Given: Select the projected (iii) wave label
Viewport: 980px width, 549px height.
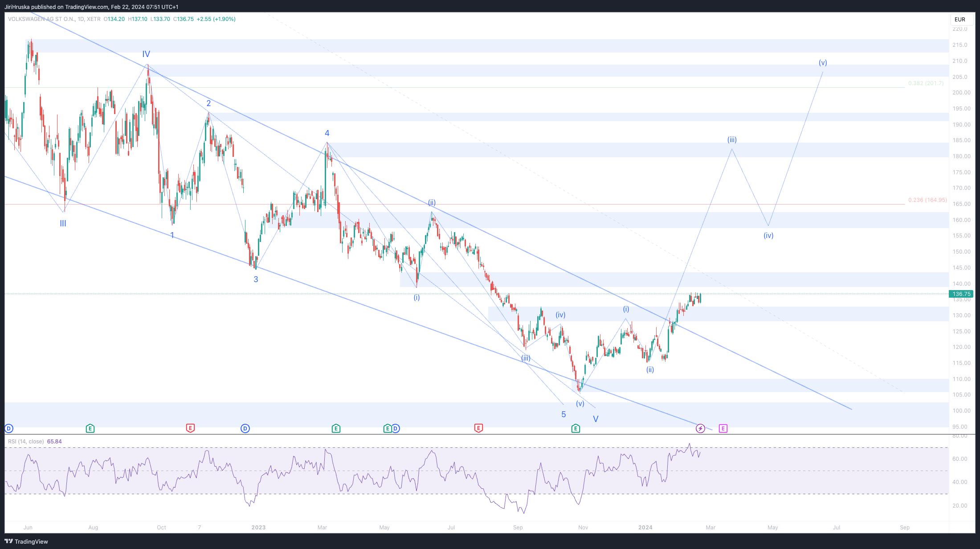Looking at the screenshot, I should (732, 140).
